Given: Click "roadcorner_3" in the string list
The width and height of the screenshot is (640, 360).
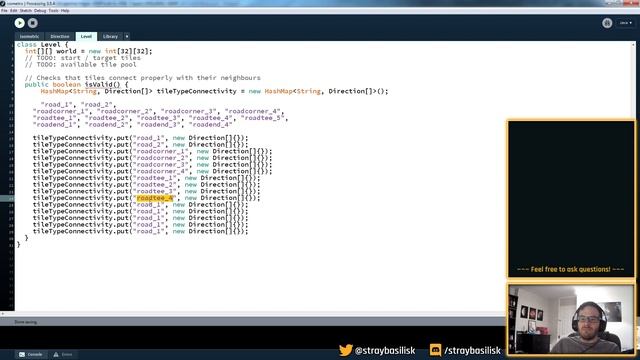Looking at the screenshot, I should (x=188, y=111).
